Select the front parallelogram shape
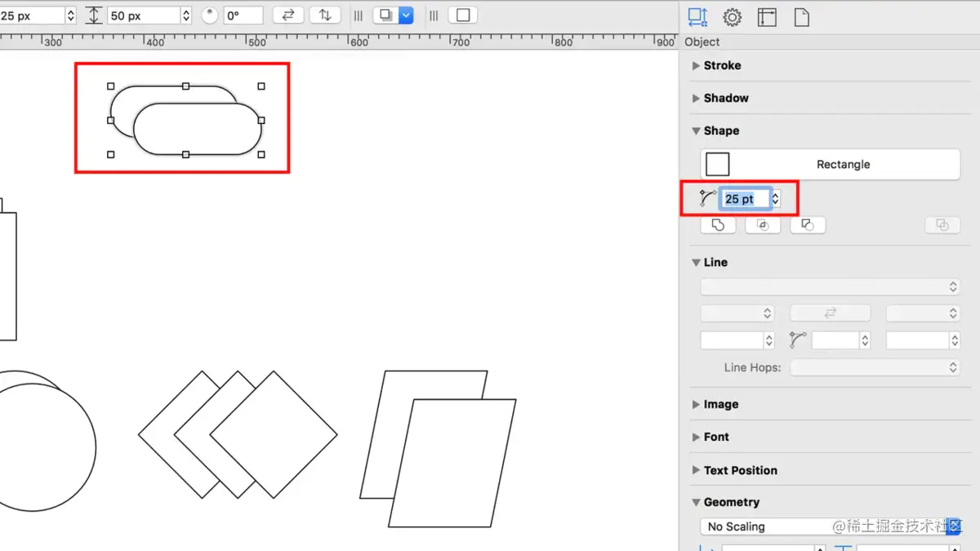 click(x=452, y=463)
